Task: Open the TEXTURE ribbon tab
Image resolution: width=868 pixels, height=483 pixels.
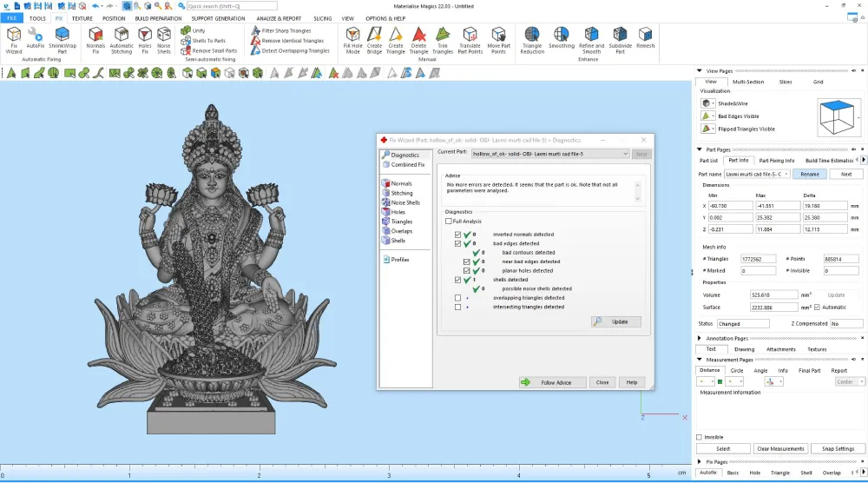Action: (82, 18)
